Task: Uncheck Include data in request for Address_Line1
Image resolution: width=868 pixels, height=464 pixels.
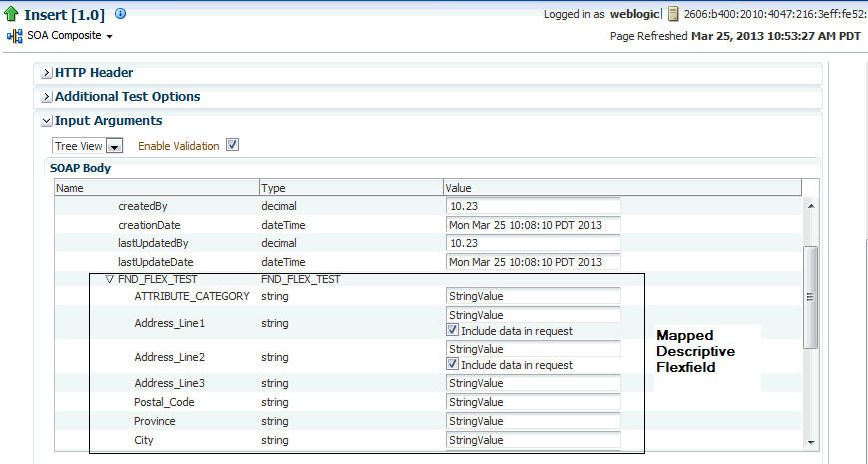Action: click(452, 330)
